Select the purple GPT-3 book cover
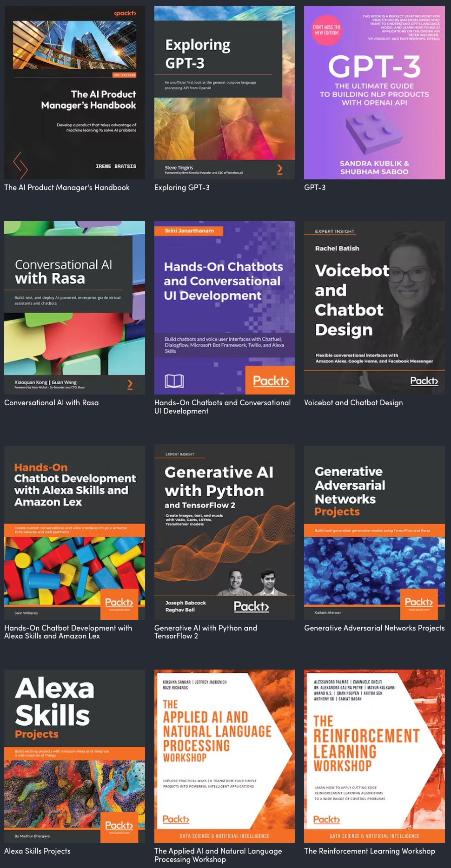Viewport: 451px width, 868px height. [x=374, y=92]
